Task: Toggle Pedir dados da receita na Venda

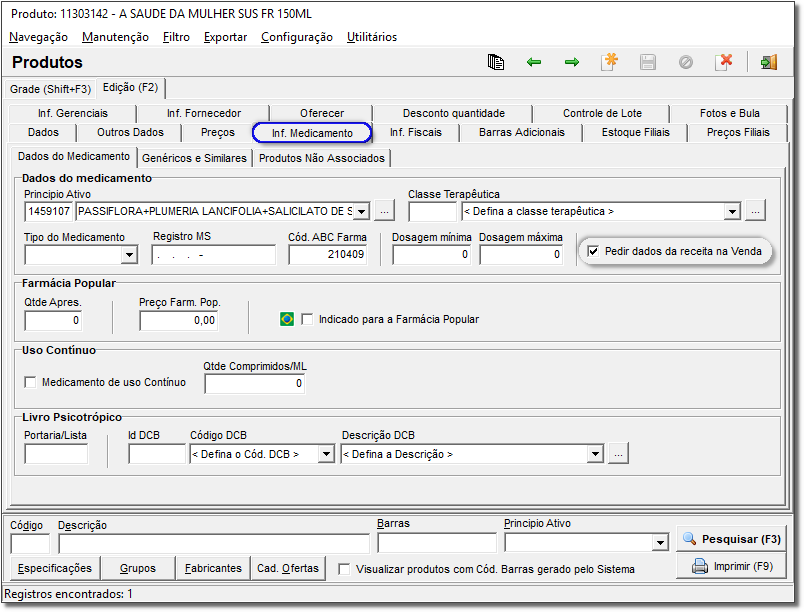Action: tap(593, 251)
